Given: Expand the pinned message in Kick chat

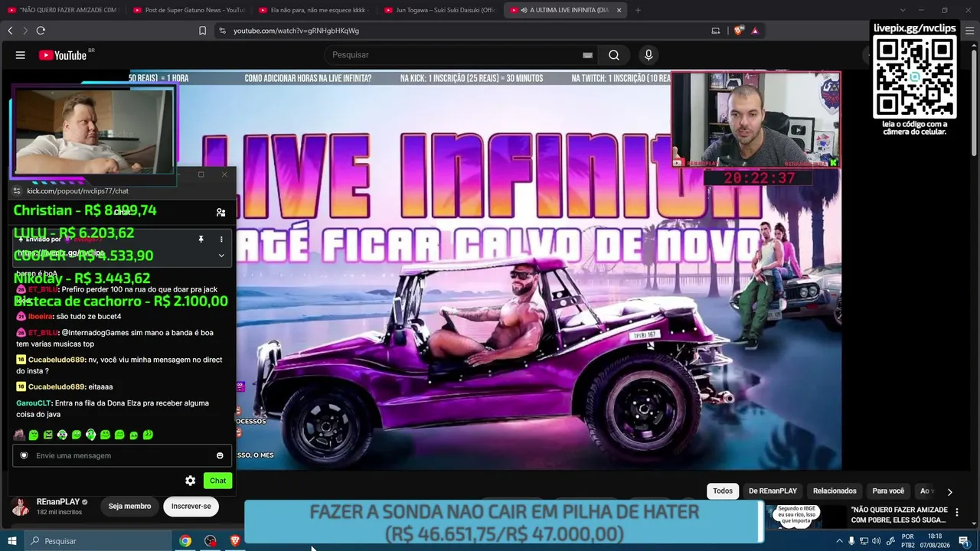Looking at the screenshot, I should 221,256.
